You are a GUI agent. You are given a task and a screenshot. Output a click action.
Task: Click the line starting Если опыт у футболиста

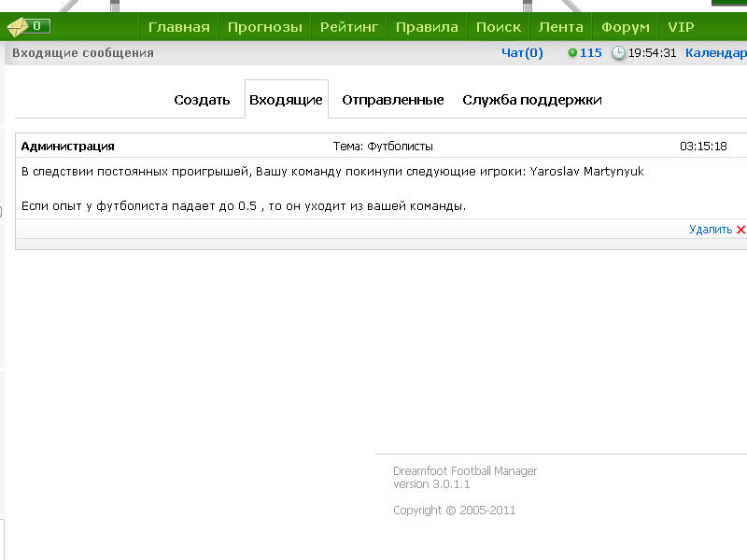(x=244, y=206)
